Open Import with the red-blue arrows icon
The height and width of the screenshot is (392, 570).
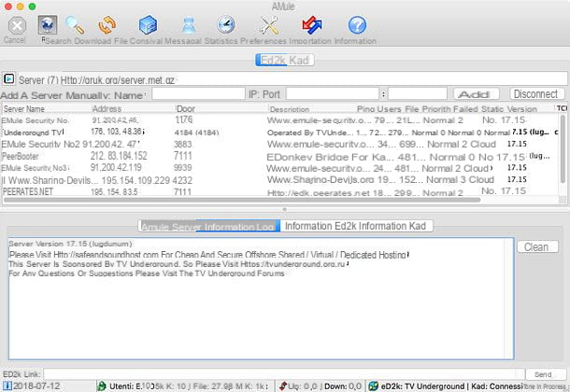click(312, 25)
